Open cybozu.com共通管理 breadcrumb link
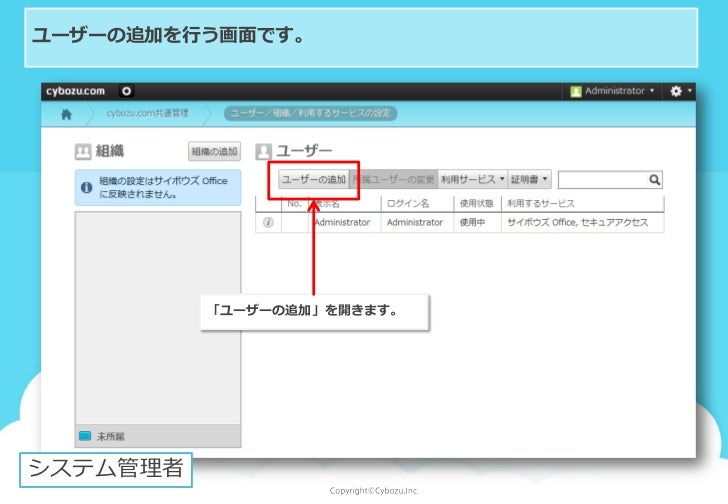Image resolution: width=728 pixels, height=504 pixels. (x=148, y=113)
